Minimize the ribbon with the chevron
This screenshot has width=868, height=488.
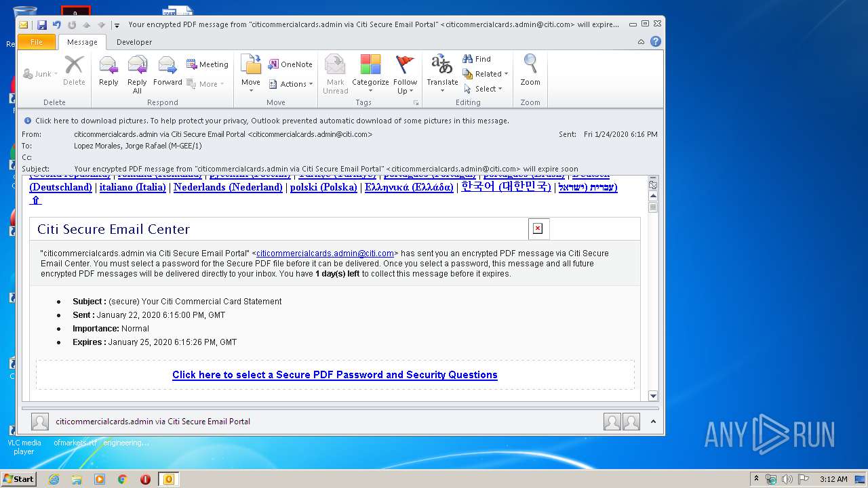pos(641,42)
